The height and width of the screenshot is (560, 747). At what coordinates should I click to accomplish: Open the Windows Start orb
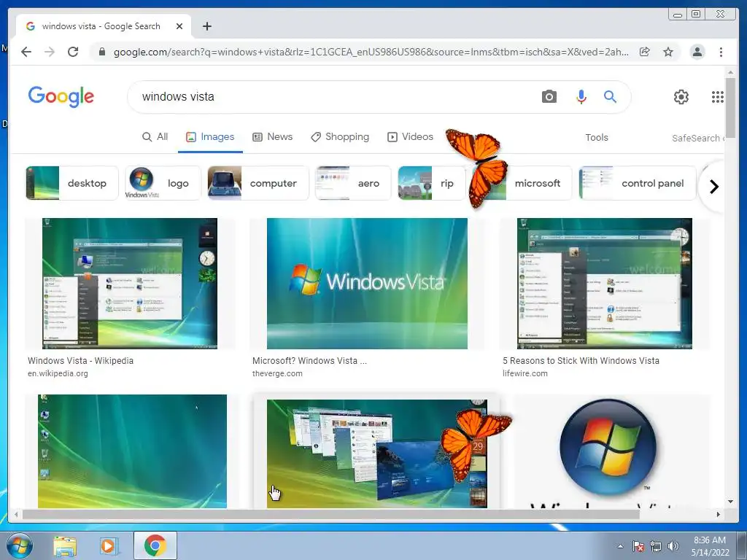pyautogui.click(x=20, y=545)
